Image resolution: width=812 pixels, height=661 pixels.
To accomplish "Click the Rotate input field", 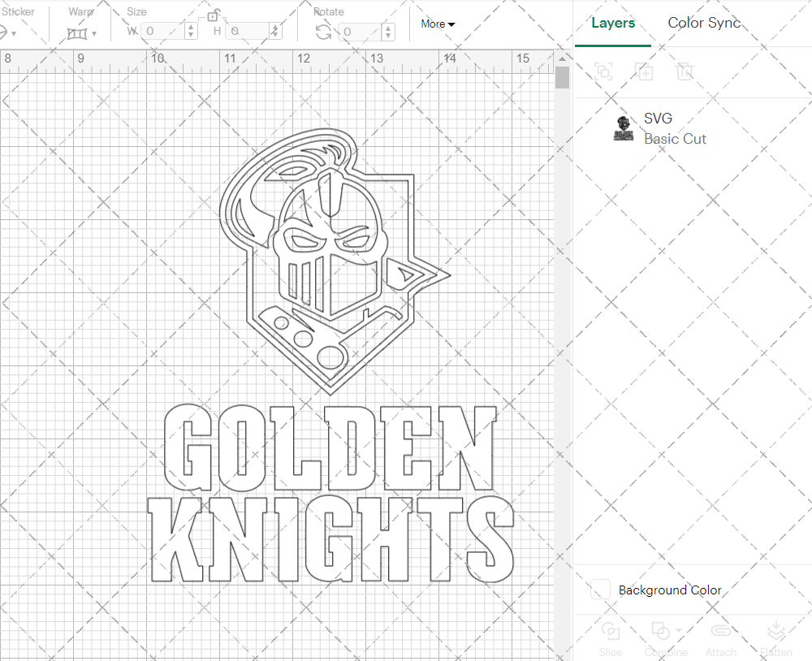I will (x=357, y=32).
